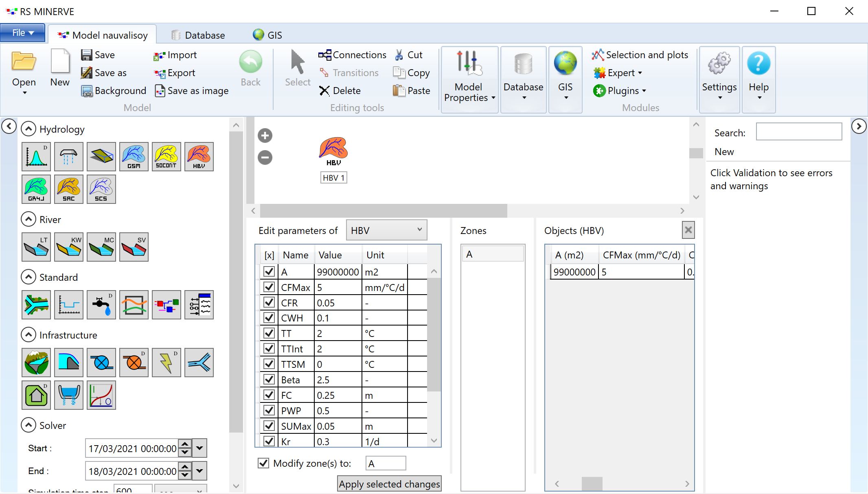This screenshot has width=868, height=494.
Task: Collapse the Solver section
Action: 28,425
